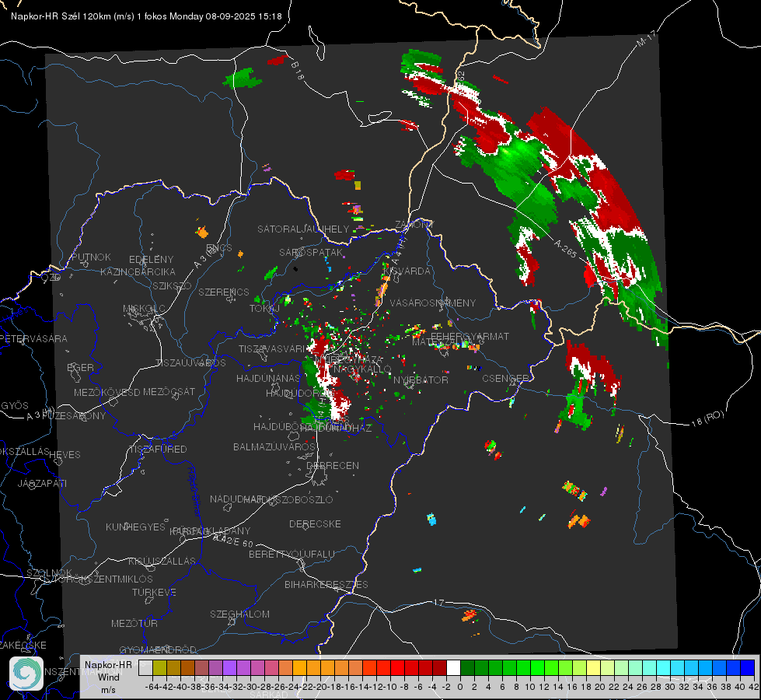Click the swirl logo icon beside the legend

[26, 674]
